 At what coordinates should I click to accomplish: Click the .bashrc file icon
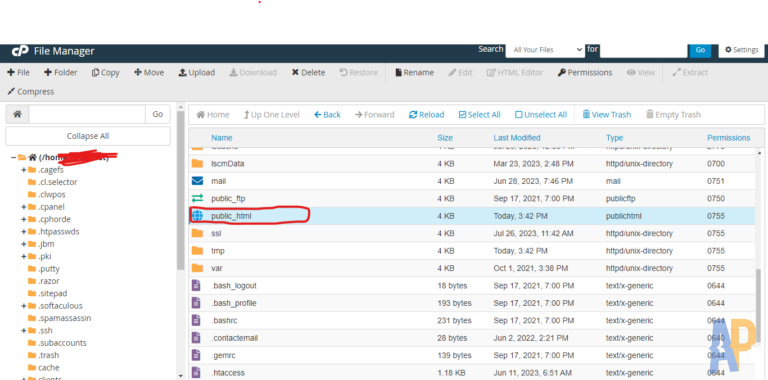[196, 320]
